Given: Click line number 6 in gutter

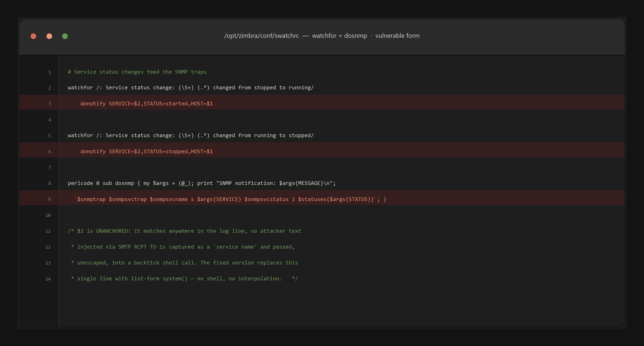Looking at the screenshot, I should (50, 152).
